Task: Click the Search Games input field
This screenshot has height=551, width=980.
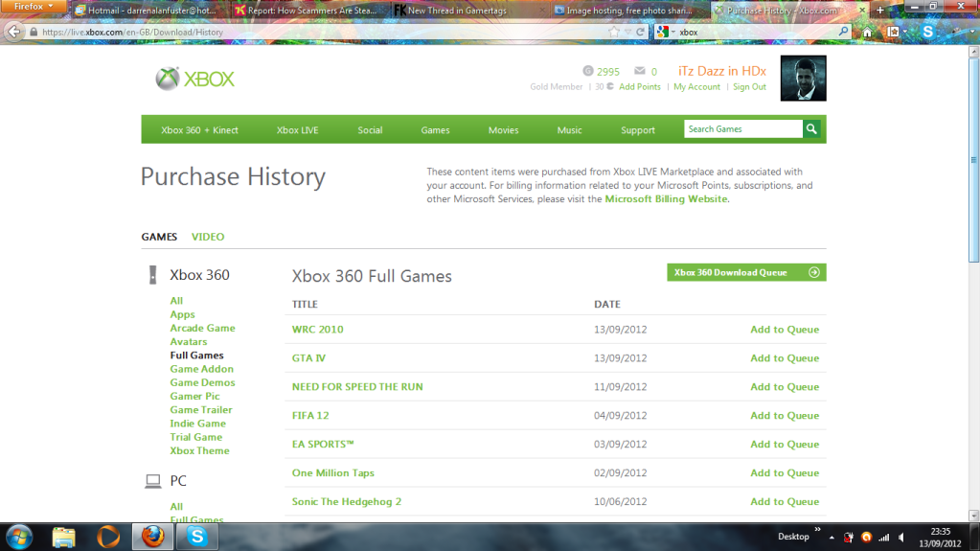Action: (742, 129)
